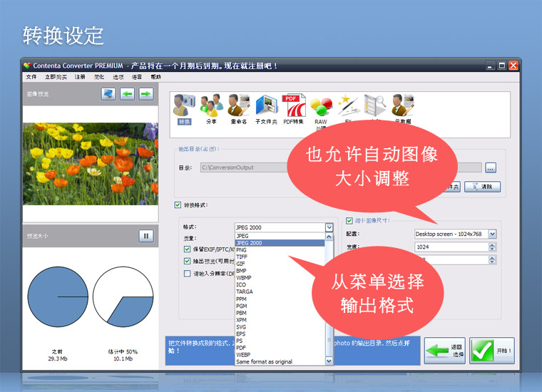Image resolution: width=542 pixels, height=392 pixels.
Task: Toggle the 转换格式 checkbox
Action: pyautogui.click(x=178, y=205)
